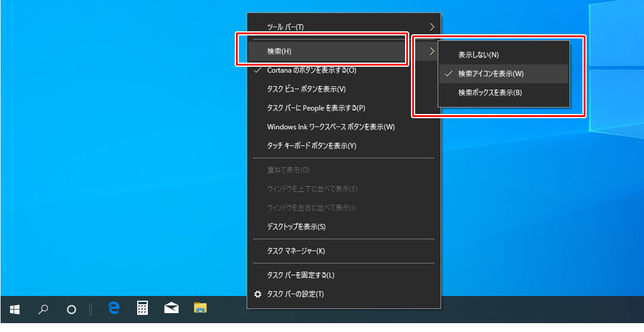644x332 pixels.
Task: Expand the ツール バー submenu arrow
Action: 432,27
